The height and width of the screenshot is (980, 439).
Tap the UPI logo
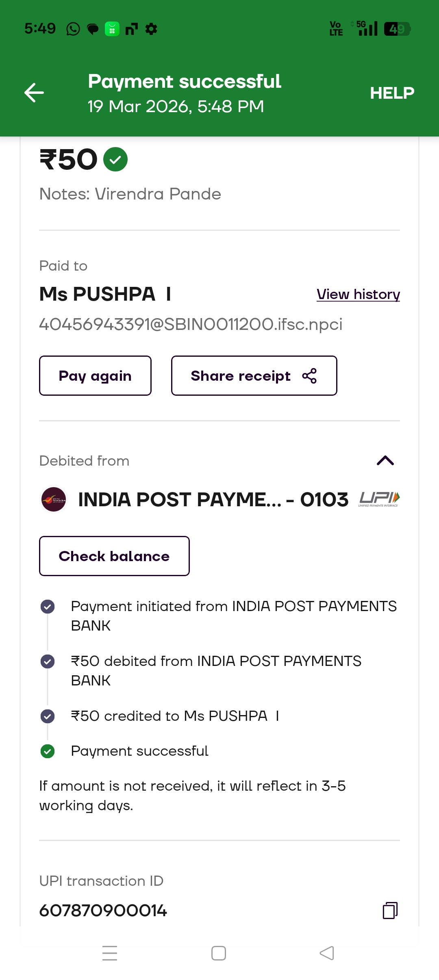point(379,499)
